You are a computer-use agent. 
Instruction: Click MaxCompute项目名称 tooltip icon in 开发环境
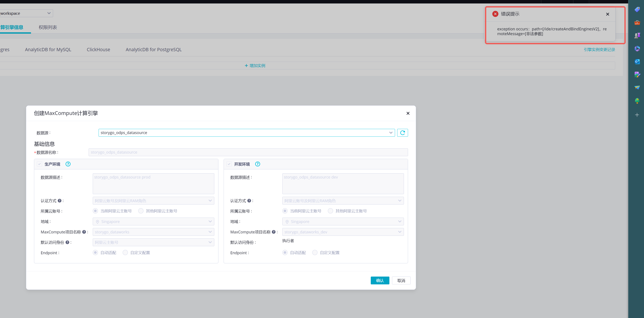point(273,232)
